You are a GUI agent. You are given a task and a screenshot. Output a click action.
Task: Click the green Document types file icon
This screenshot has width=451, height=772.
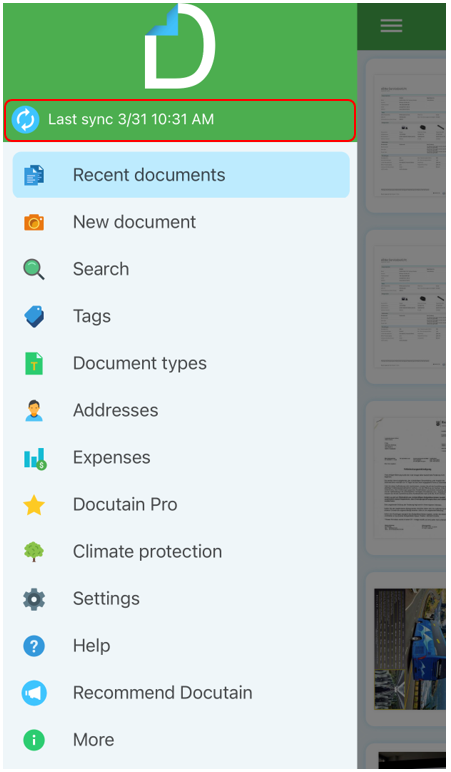(34, 364)
